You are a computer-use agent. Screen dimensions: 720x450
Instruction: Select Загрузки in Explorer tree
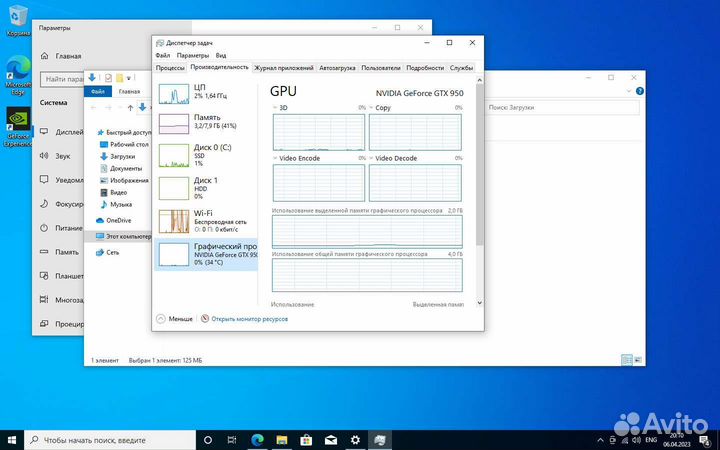pyautogui.click(x=118, y=156)
